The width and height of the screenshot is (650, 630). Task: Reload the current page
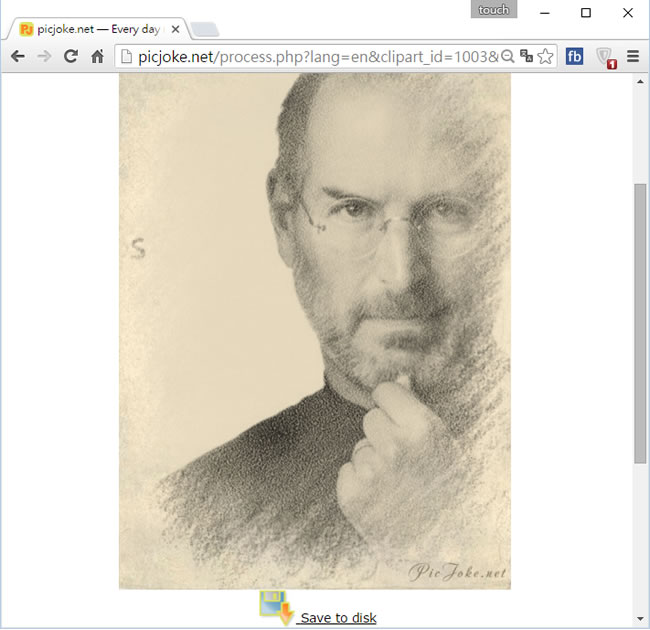click(71, 57)
